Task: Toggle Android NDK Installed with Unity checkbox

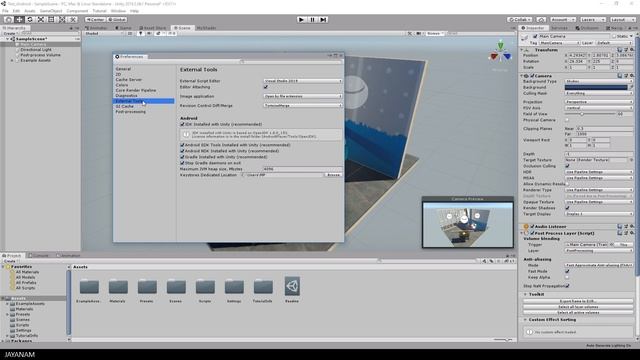Action: [182, 151]
